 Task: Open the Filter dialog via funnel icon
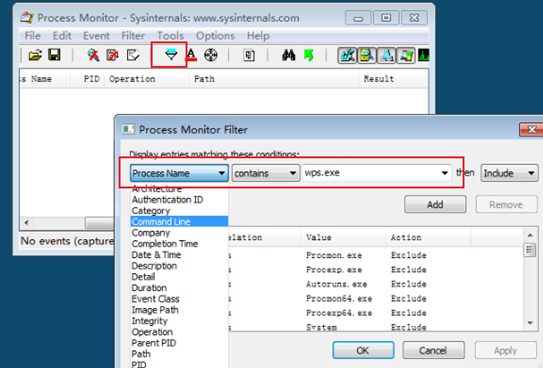pyautogui.click(x=171, y=55)
